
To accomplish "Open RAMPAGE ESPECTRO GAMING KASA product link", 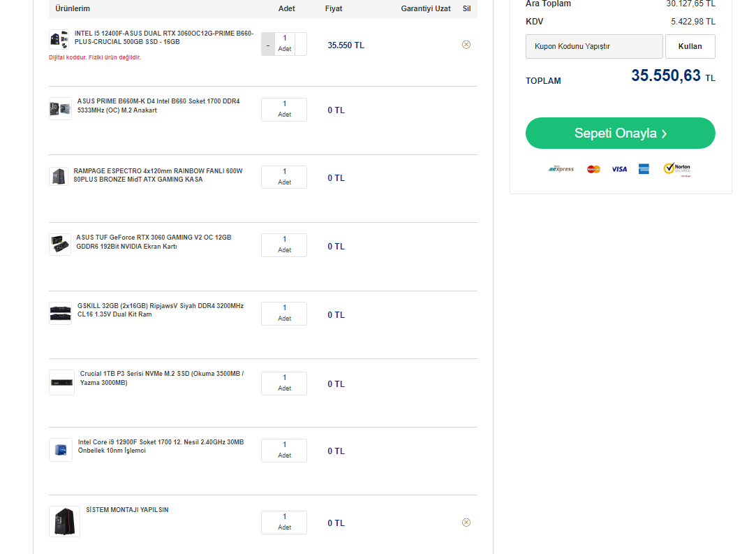I will coord(158,175).
